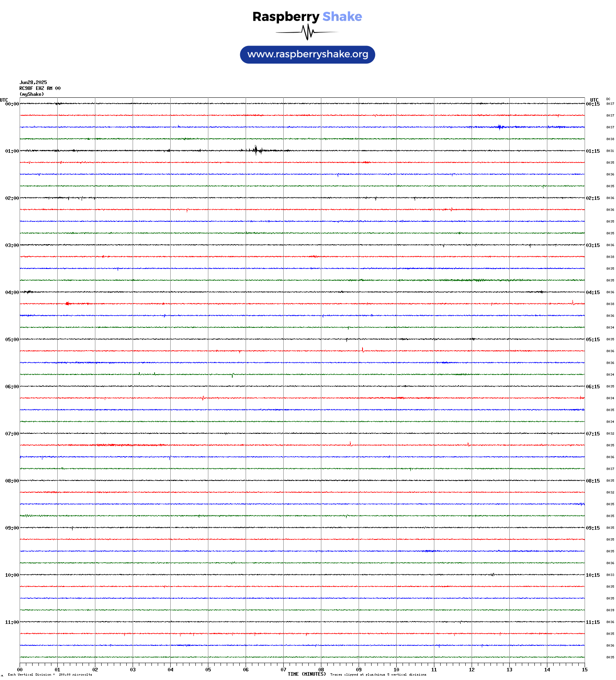Screen dimensions: 616x680
Task: Click the 00:15 label on the right axis
Action: pyautogui.click(x=593, y=104)
